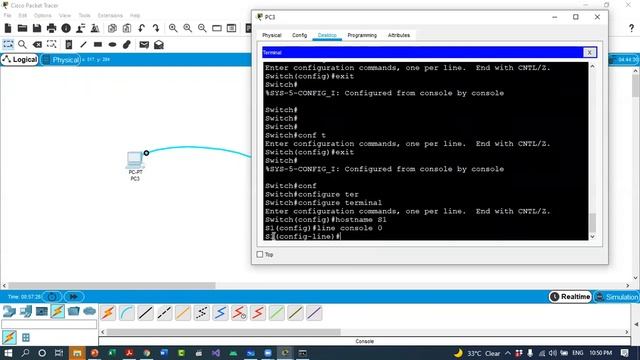Toggle the Top checkbox in PC3 window
The image size is (640, 360).
click(x=260, y=254)
